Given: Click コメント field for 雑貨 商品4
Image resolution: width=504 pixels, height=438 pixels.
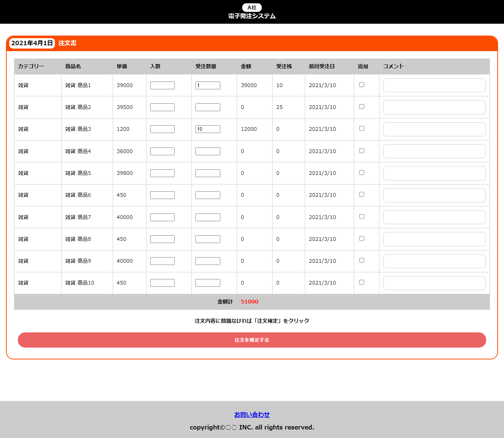Looking at the screenshot, I should [434, 151].
